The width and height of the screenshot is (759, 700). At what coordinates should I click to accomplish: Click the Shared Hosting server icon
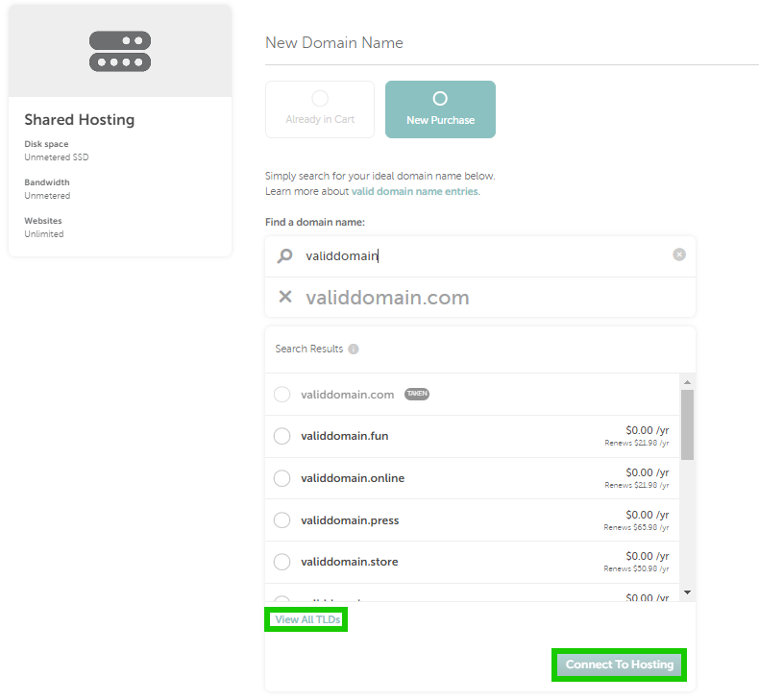120,52
